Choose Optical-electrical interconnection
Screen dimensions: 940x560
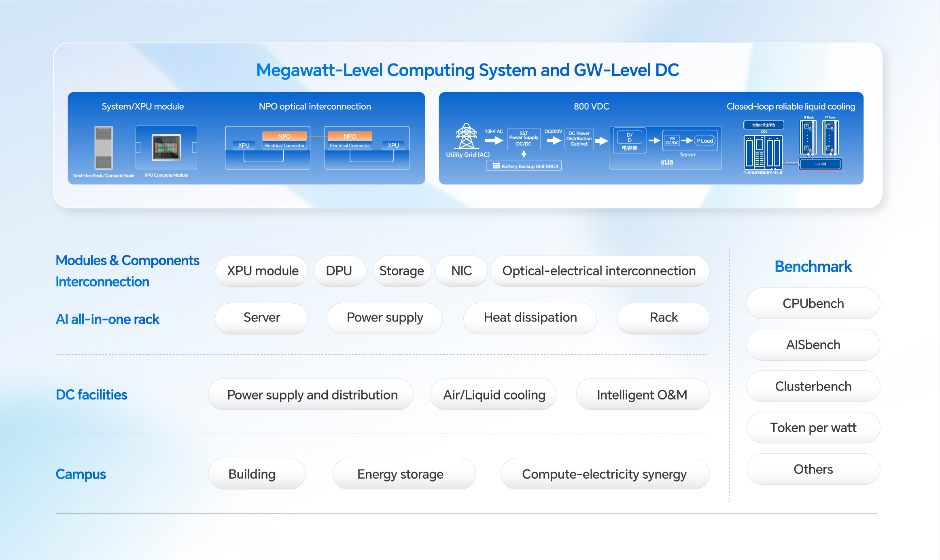(599, 271)
